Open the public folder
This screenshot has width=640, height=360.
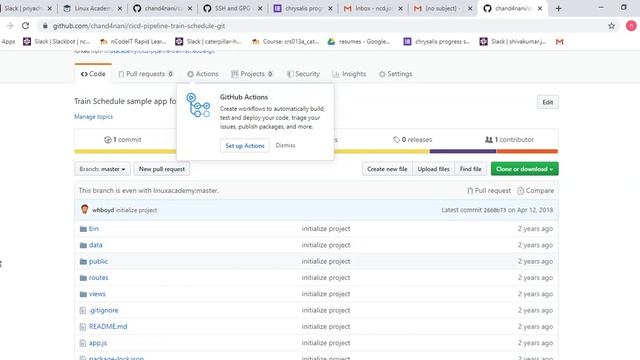pyautogui.click(x=98, y=261)
